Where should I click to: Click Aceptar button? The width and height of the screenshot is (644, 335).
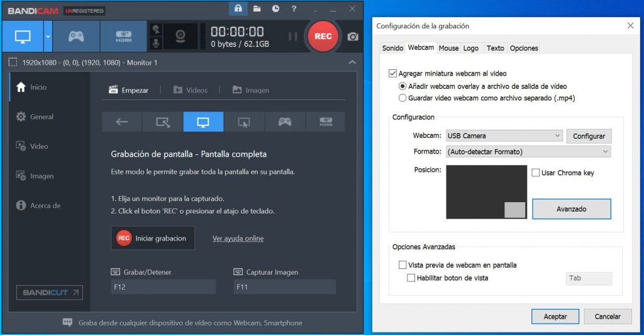[x=555, y=317]
